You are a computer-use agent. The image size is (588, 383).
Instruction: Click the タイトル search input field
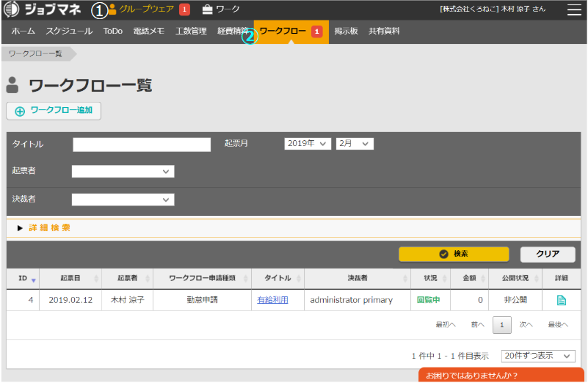[x=142, y=145]
